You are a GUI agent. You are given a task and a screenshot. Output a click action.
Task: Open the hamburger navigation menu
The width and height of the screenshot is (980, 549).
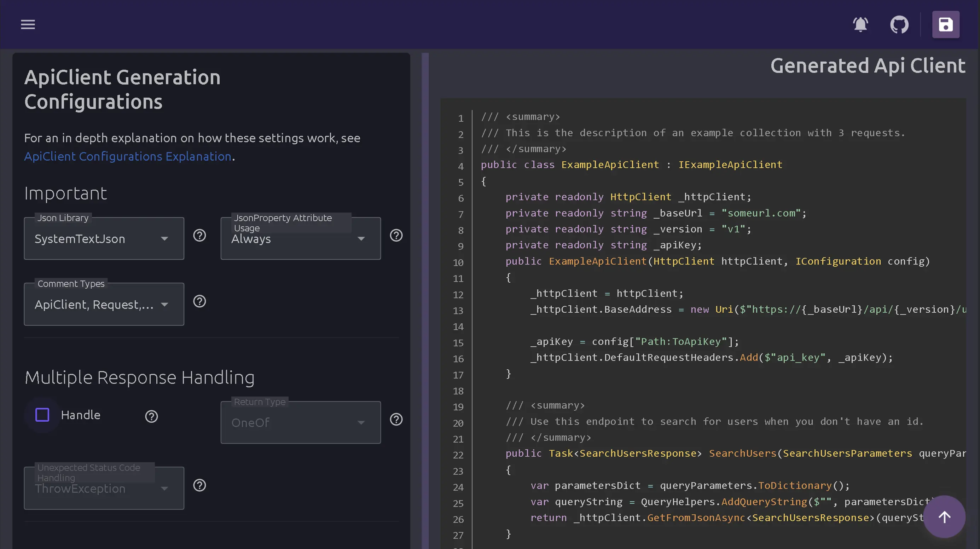coord(27,24)
